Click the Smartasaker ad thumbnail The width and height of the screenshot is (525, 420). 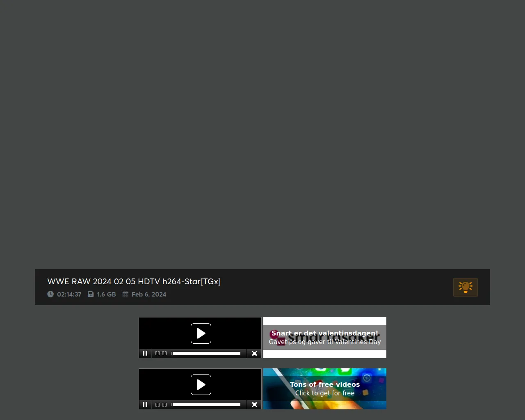click(324, 338)
